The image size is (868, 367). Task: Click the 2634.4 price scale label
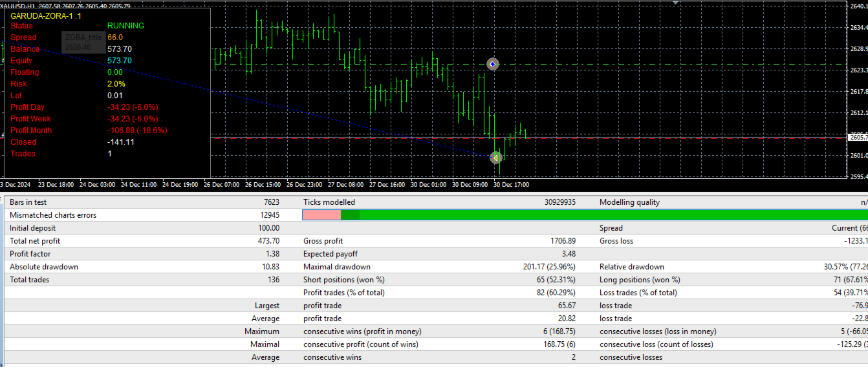(x=858, y=28)
